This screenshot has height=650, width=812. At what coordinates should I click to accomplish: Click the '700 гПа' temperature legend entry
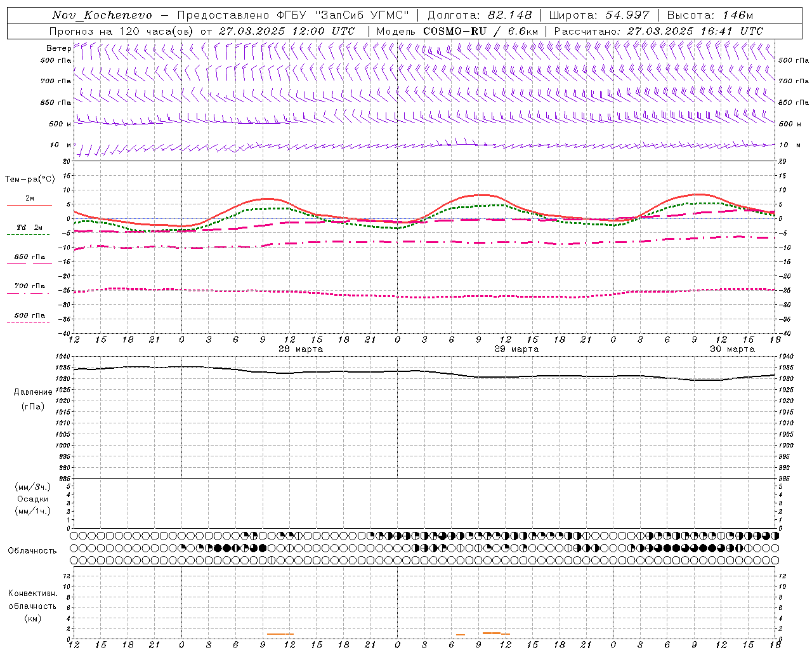(x=30, y=286)
